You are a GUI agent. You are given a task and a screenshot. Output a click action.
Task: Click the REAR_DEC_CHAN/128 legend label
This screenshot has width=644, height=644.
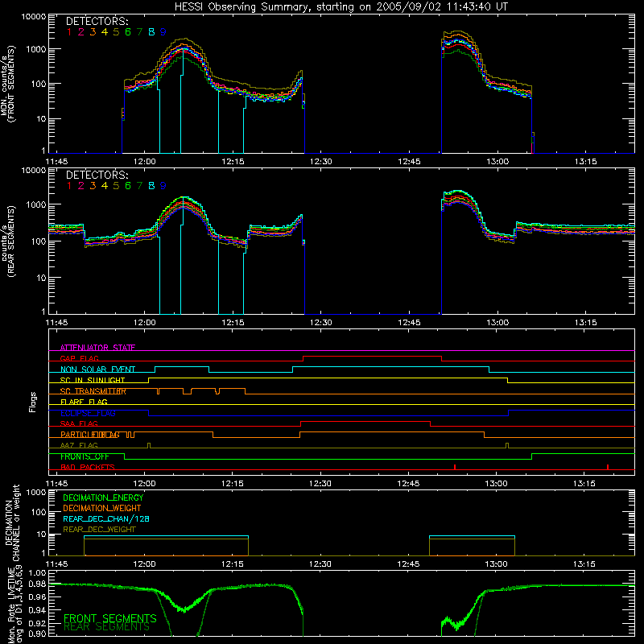pyautogui.click(x=106, y=518)
